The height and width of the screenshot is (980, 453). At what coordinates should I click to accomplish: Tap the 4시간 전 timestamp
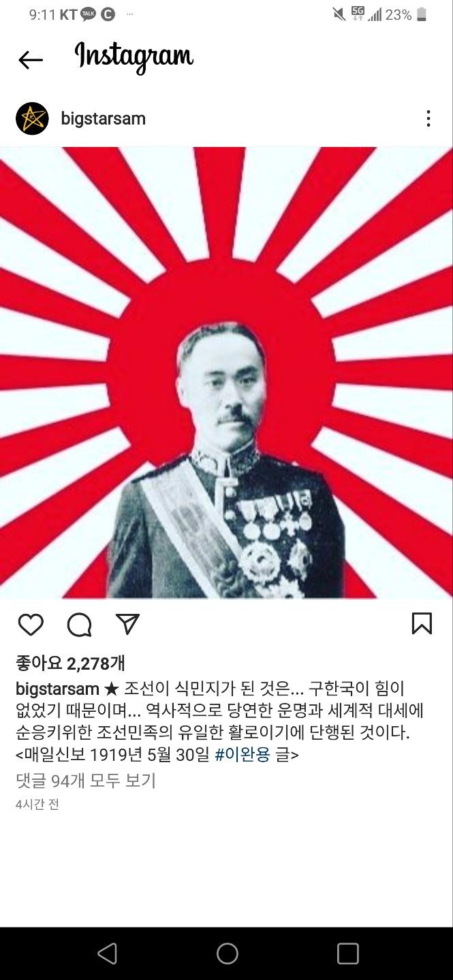pyautogui.click(x=37, y=804)
